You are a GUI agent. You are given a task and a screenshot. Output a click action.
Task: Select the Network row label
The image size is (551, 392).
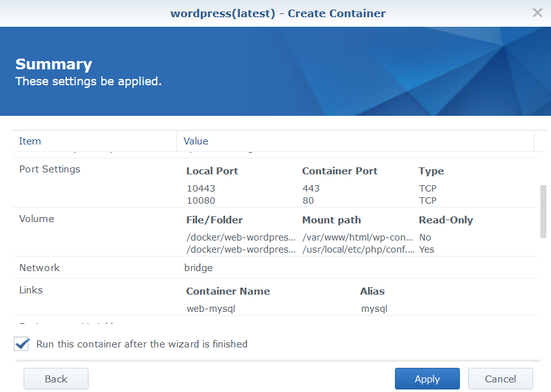click(39, 268)
